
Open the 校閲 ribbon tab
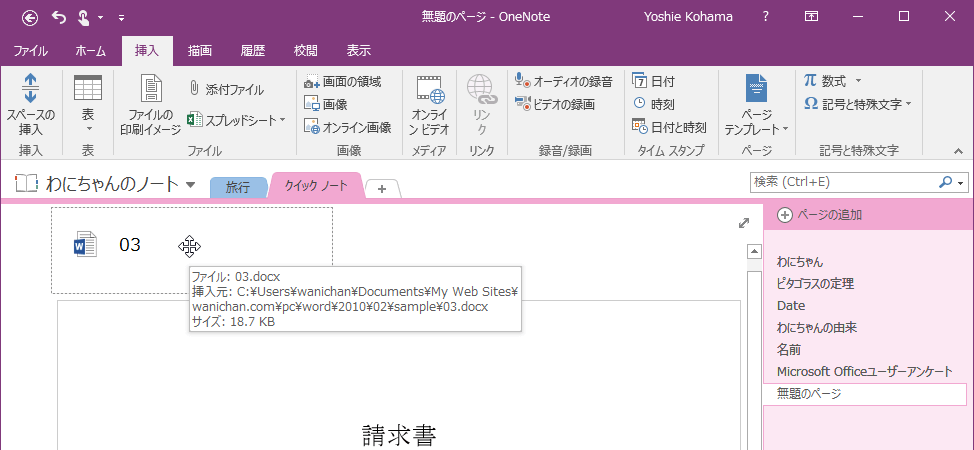pos(306,51)
